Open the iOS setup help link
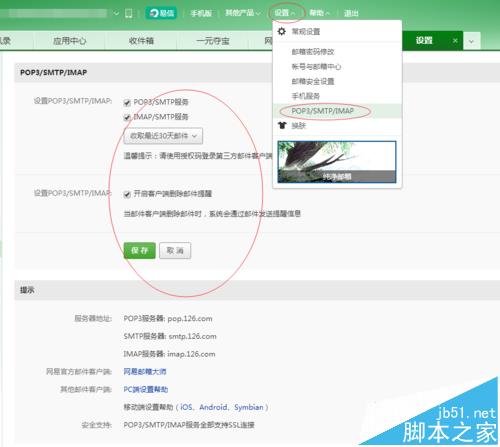500x447 pixels. [x=186, y=407]
